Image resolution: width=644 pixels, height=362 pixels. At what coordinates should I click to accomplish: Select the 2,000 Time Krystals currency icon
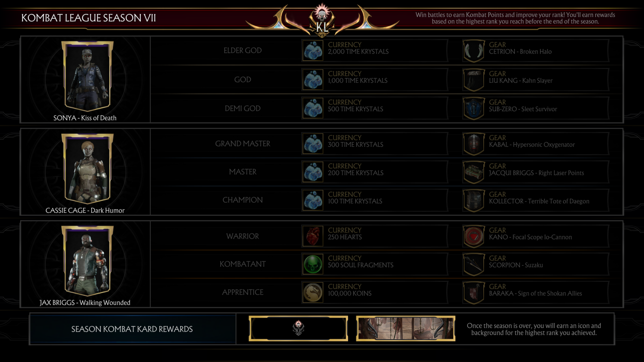[x=313, y=51]
